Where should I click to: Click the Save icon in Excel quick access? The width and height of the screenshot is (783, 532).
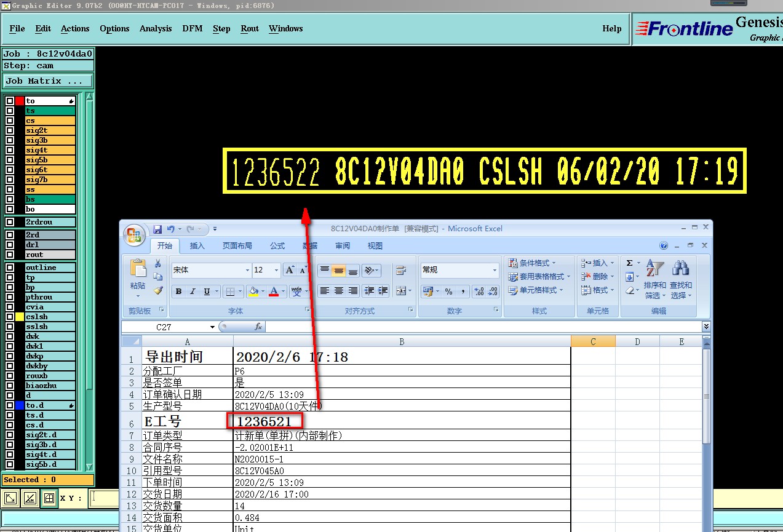pos(157,229)
